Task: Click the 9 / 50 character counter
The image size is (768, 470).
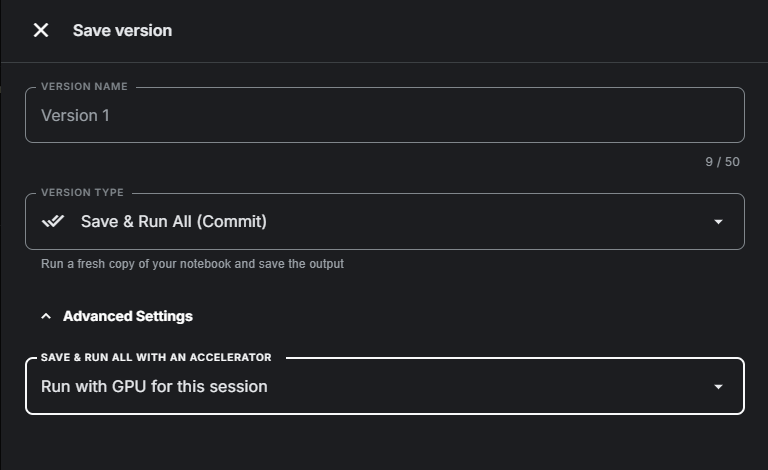Action: [722, 162]
